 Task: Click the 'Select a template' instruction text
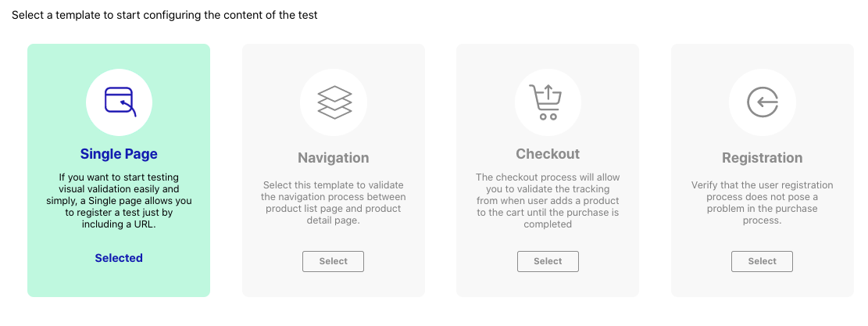[165, 15]
